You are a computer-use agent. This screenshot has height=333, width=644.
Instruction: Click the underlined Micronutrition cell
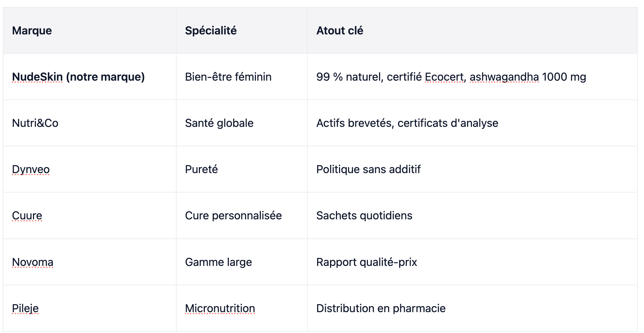(242, 308)
